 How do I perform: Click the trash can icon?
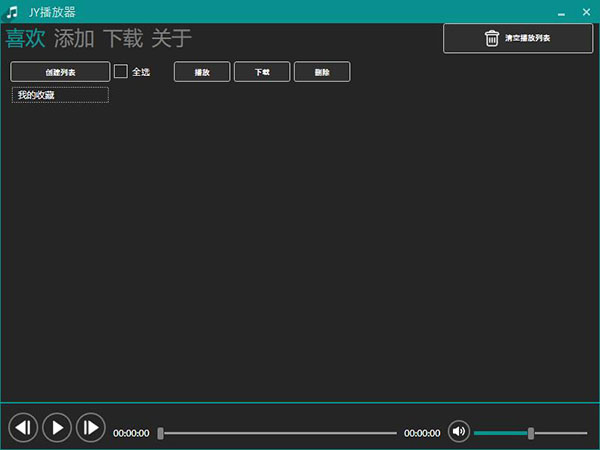(x=492, y=38)
